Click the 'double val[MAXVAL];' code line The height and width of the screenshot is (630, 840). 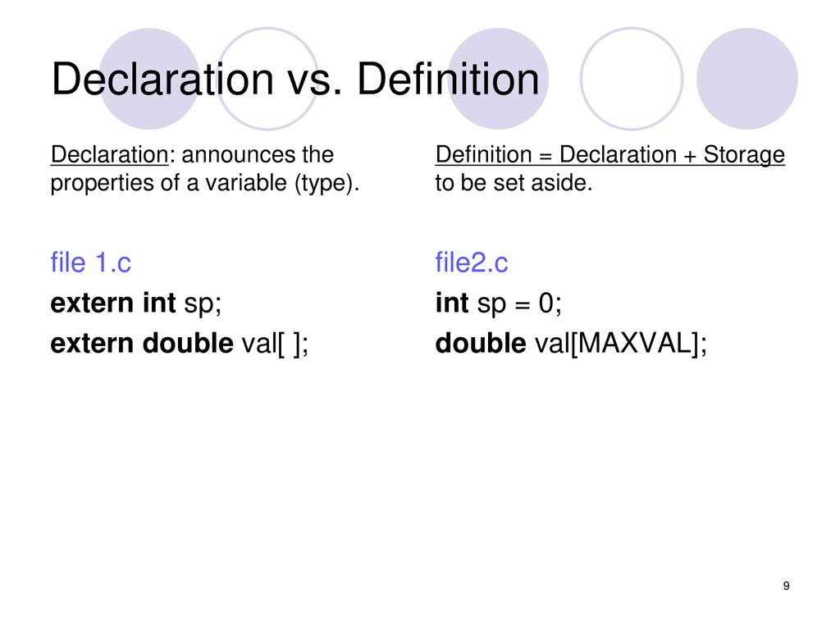pyautogui.click(x=571, y=344)
